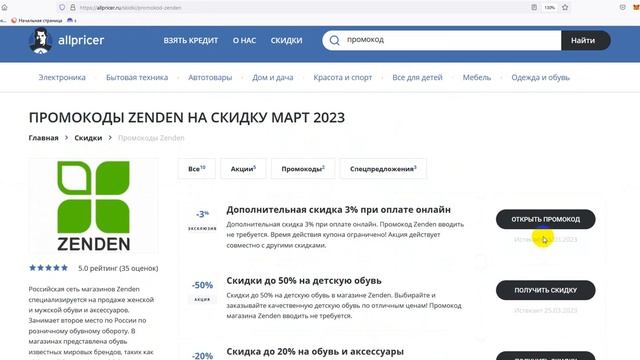Open the Одежда и обувь category

[540, 77]
